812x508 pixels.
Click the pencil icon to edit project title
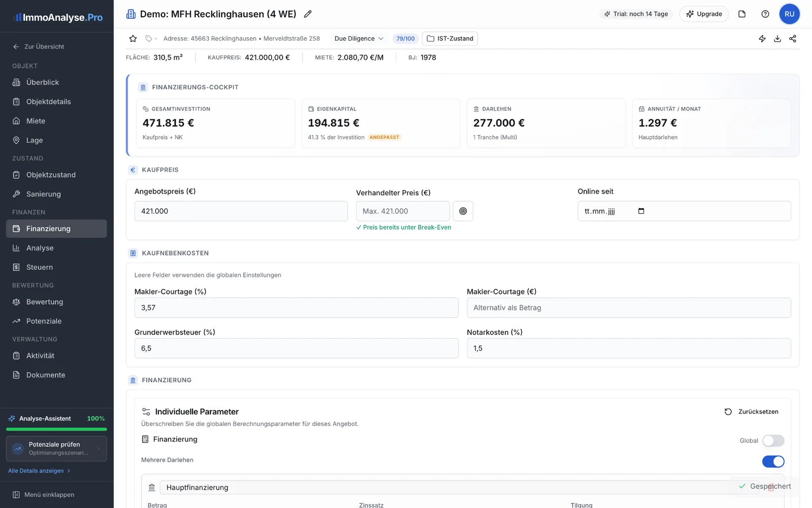click(x=308, y=14)
